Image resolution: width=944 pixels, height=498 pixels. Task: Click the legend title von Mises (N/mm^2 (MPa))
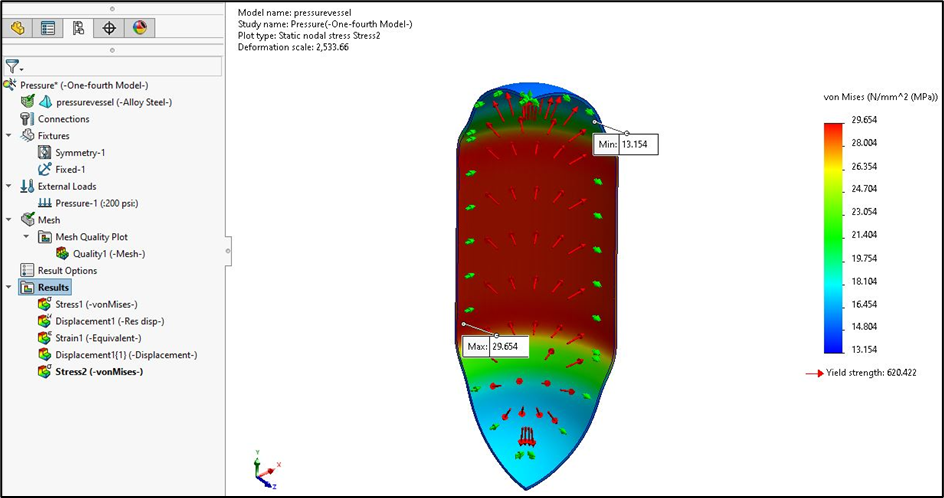pyautogui.click(x=880, y=97)
